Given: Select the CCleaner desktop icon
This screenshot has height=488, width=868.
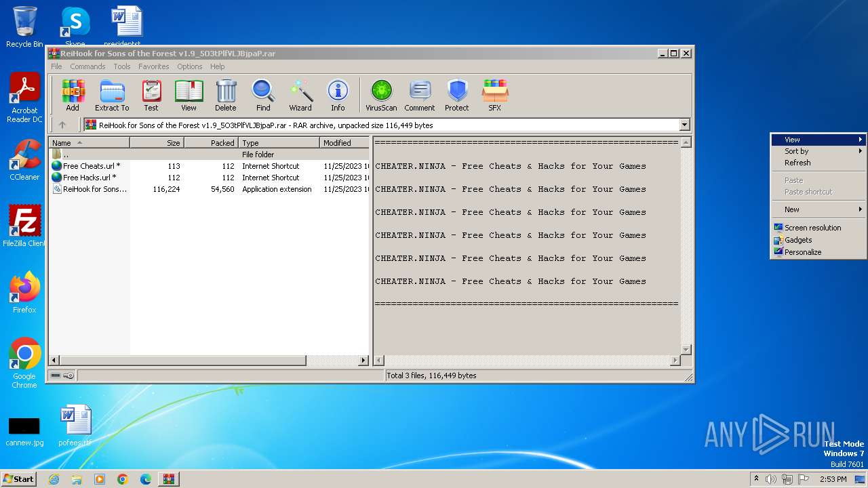Looking at the screenshot, I should click(24, 160).
